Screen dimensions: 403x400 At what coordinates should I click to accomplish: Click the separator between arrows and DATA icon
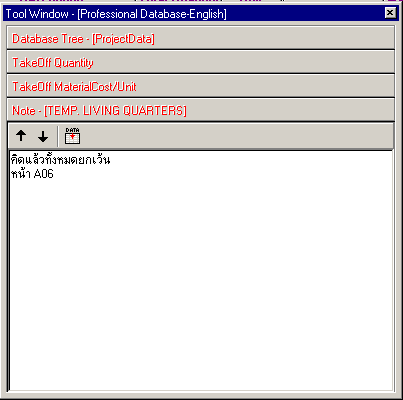tap(58, 136)
